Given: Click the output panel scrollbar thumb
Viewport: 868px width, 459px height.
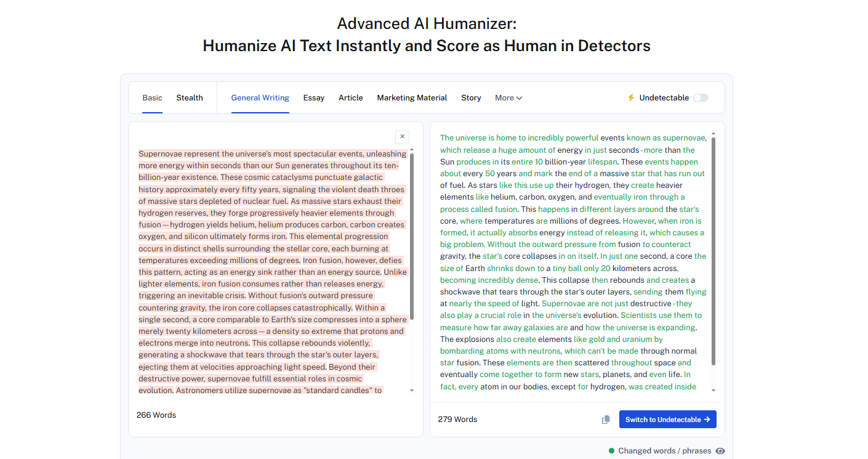Looking at the screenshot, I should click(713, 251).
